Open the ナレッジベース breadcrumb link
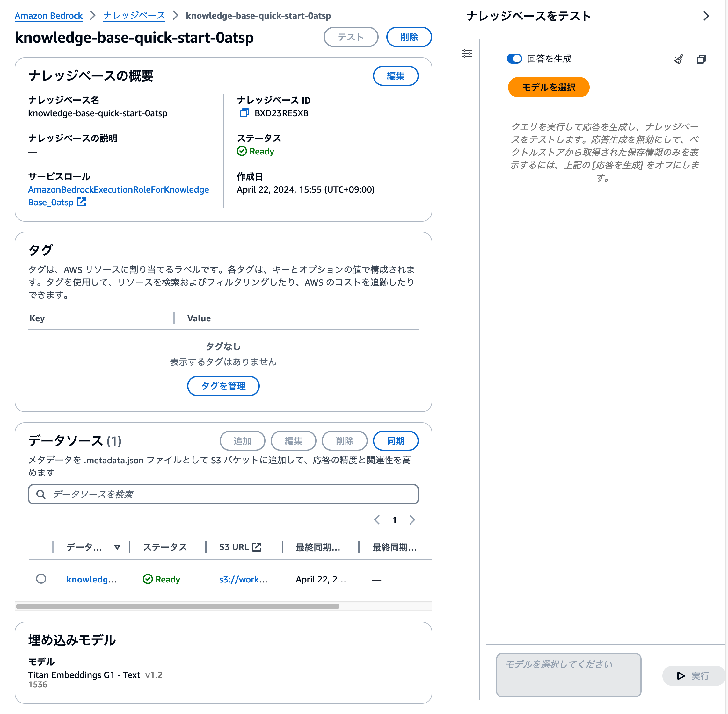Viewport: 728px width, 714px height. 134,16
